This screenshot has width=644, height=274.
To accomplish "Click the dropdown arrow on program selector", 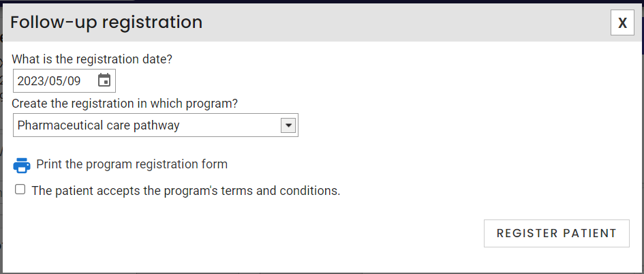I will tap(288, 125).
